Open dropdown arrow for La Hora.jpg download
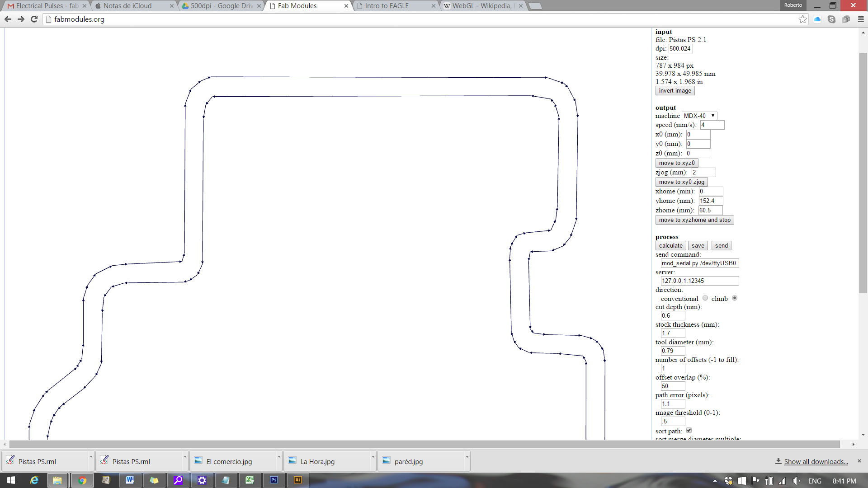This screenshot has height=488, width=868. tap(373, 461)
